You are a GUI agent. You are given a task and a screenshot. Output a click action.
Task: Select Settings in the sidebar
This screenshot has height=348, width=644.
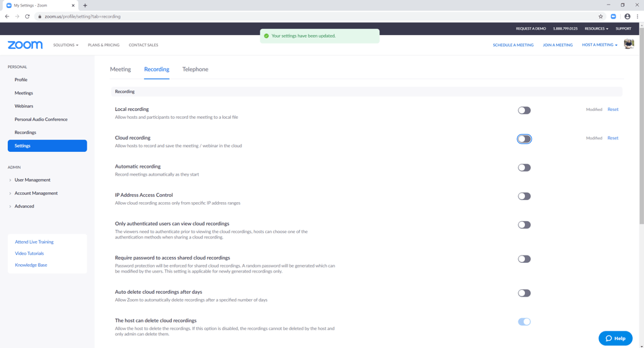[x=47, y=146]
